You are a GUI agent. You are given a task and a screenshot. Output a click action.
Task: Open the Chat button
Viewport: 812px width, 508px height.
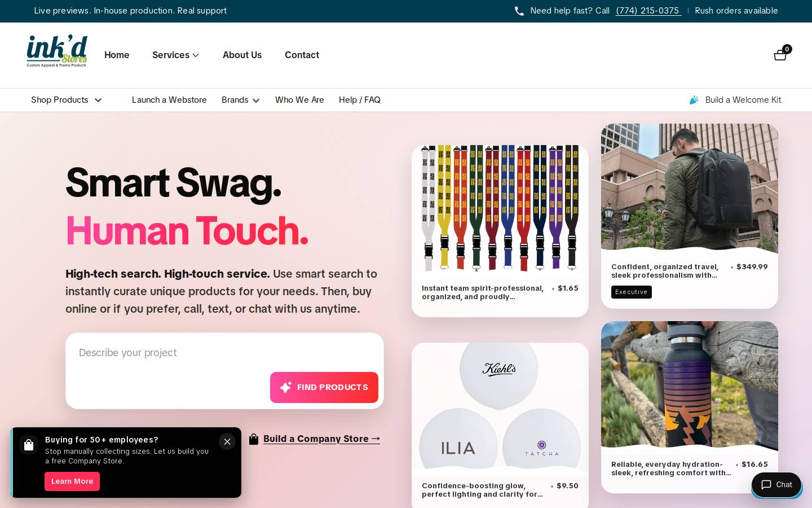coord(776,485)
